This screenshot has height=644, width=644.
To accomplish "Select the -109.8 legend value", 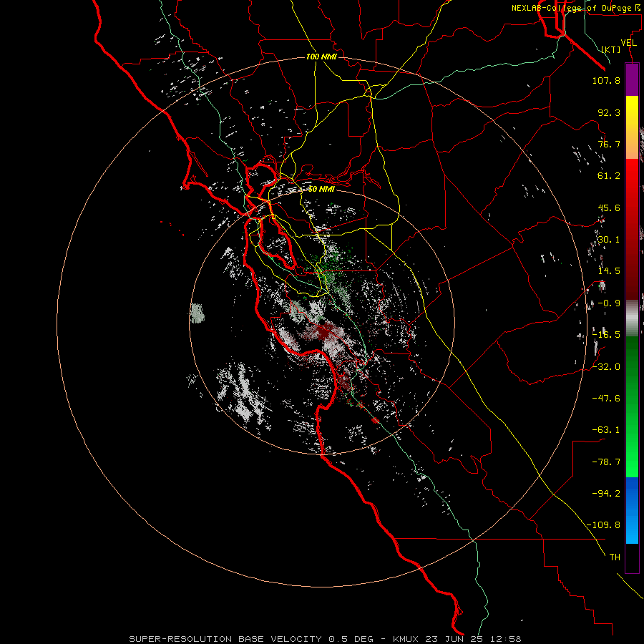I will 603,525.
